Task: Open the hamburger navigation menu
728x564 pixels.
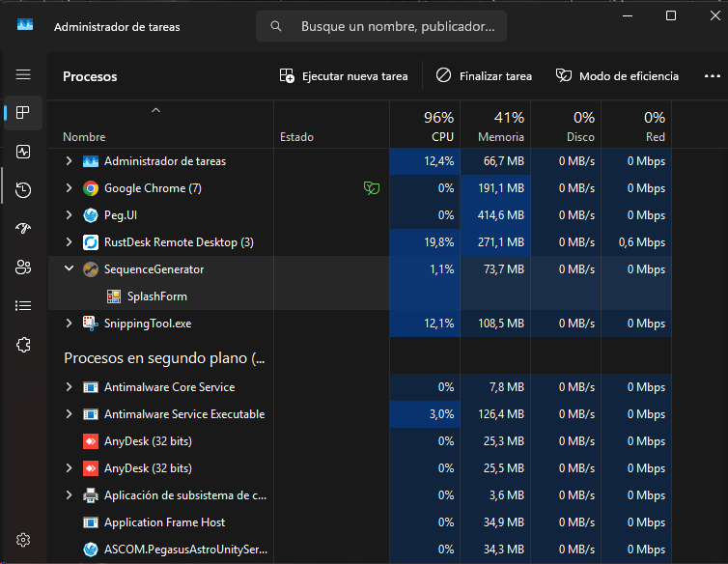Action: [23, 74]
